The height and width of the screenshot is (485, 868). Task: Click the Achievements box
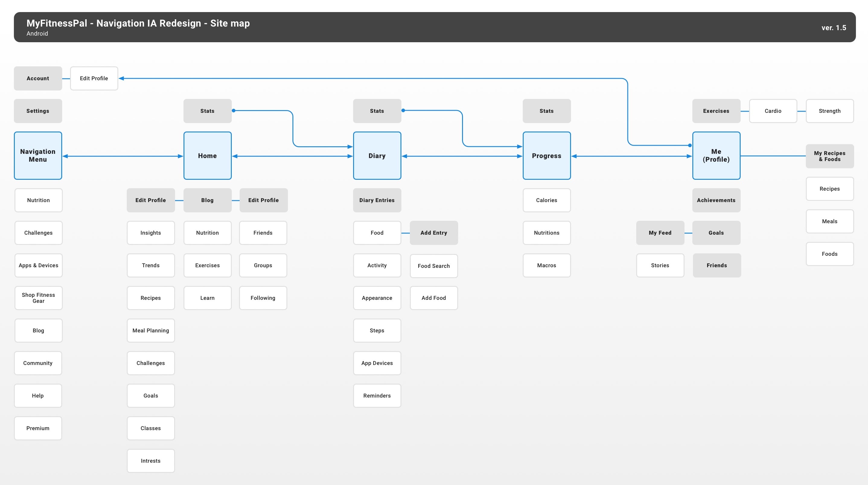pyautogui.click(x=716, y=200)
